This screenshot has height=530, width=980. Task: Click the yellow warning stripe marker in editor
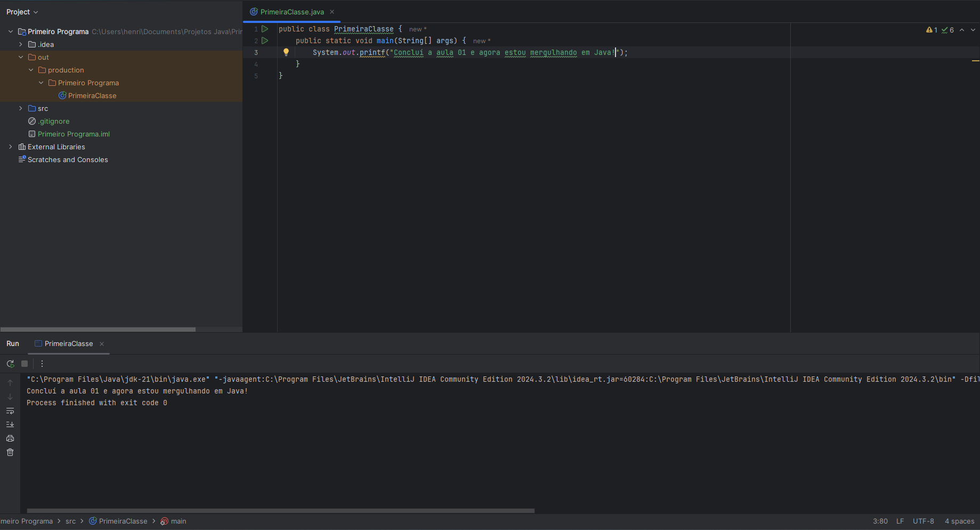coord(976,61)
